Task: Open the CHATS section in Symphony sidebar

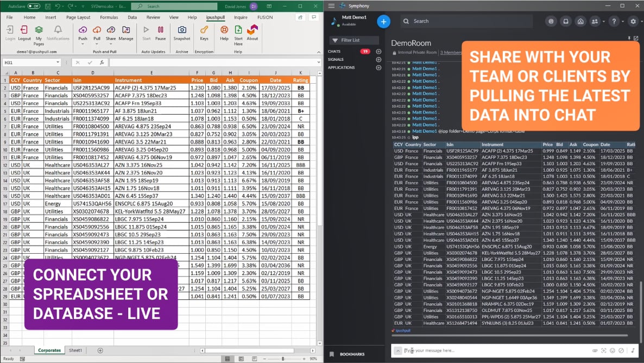Action: click(x=334, y=52)
